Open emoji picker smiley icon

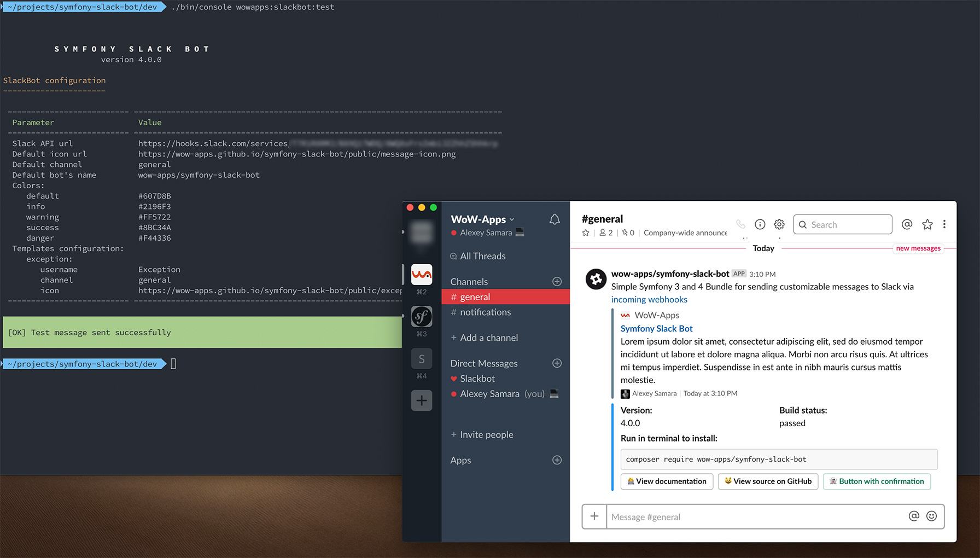[x=932, y=516]
